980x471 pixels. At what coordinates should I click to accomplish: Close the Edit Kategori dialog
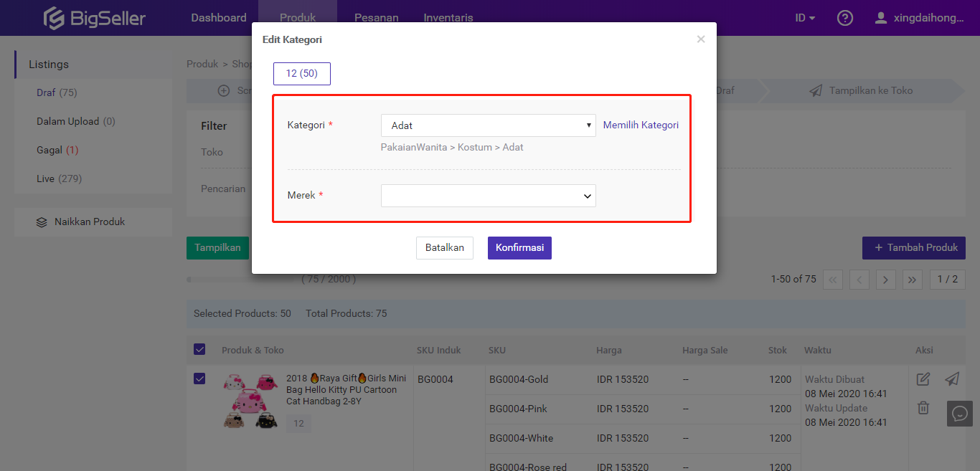click(701, 39)
